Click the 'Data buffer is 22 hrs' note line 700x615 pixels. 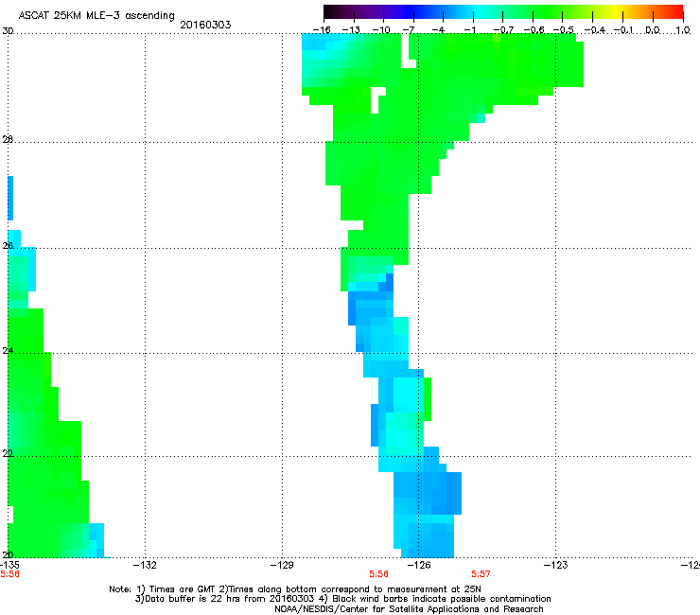point(342,599)
